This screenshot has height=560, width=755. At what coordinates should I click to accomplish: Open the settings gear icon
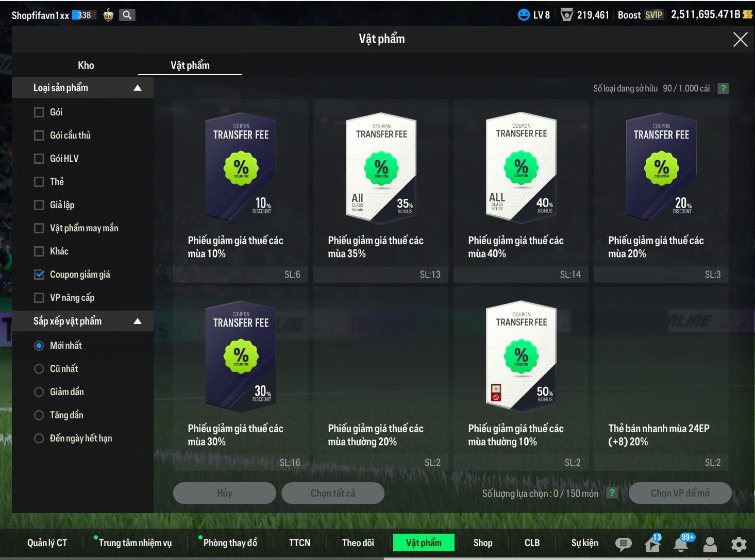click(x=739, y=544)
